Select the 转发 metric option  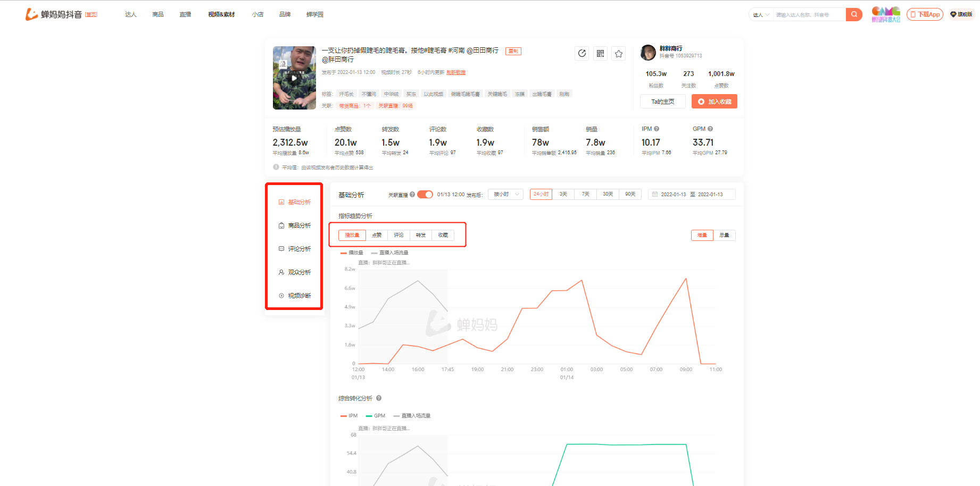point(421,235)
